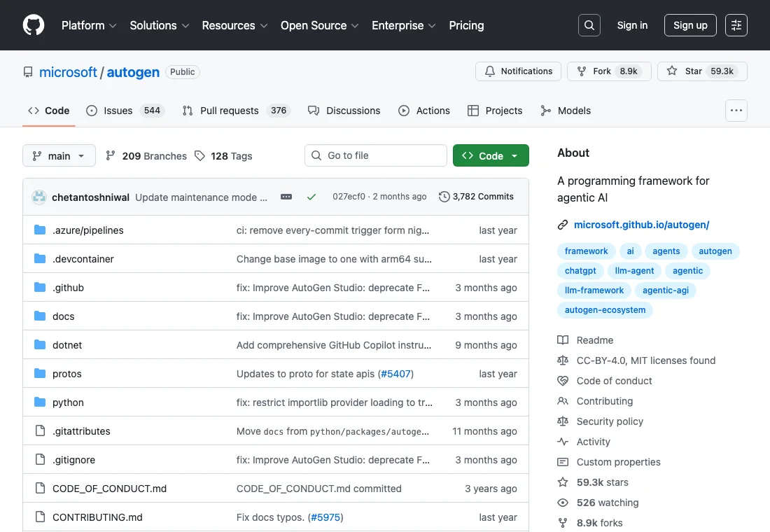
Task: Open pull request #5407 link
Action: [x=395, y=374]
